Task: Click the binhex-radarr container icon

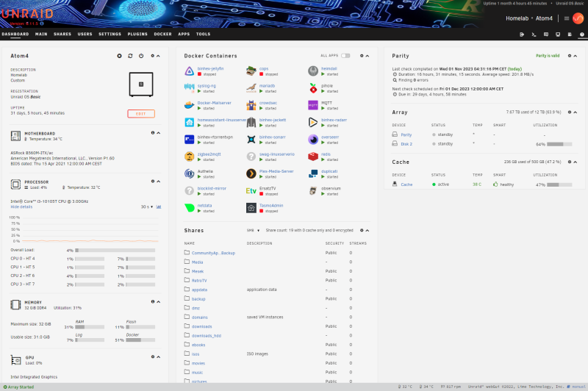Action: (313, 122)
